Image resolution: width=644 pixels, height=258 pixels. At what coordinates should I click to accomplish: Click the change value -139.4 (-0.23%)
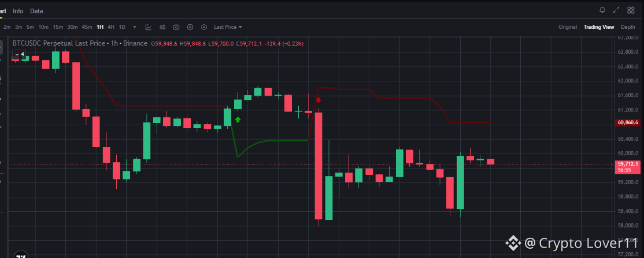click(x=284, y=43)
